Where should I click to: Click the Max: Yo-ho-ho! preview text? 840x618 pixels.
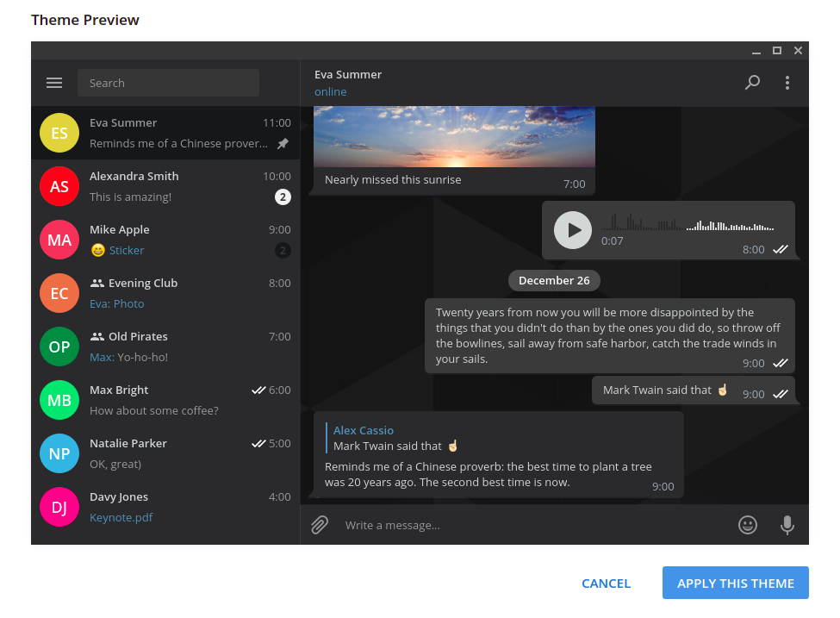click(128, 358)
